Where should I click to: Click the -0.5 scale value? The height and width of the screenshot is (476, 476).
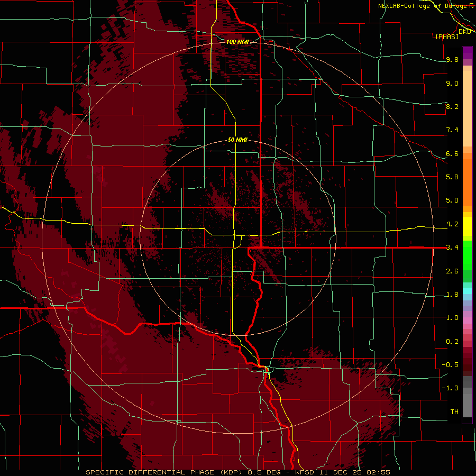point(450,364)
